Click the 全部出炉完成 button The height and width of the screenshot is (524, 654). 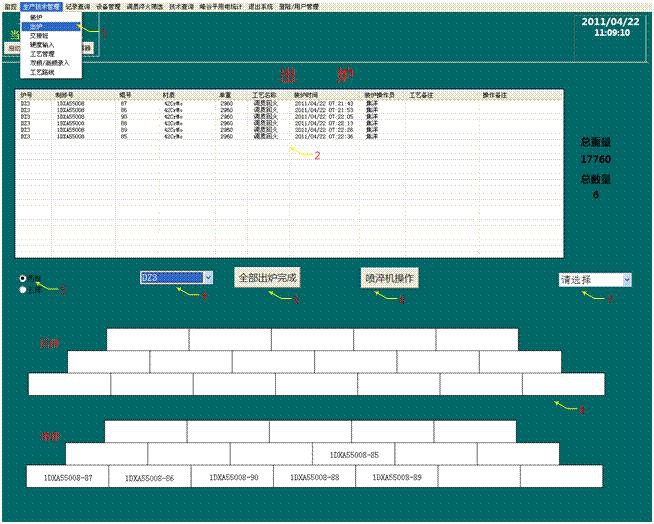pos(267,277)
